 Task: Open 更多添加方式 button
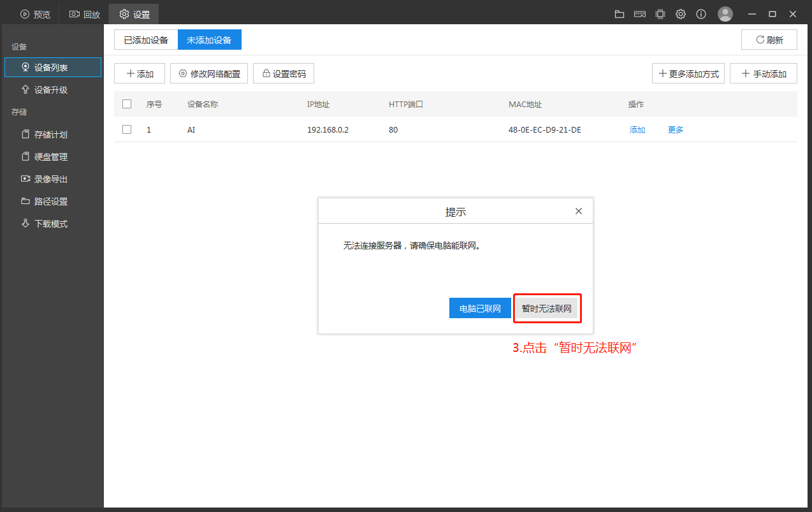tap(688, 74)
